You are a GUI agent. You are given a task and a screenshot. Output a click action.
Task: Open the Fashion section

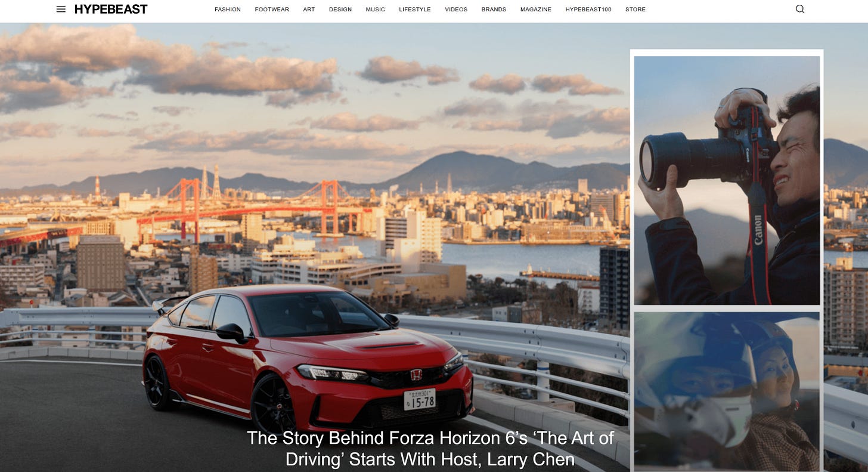point(228,10)
